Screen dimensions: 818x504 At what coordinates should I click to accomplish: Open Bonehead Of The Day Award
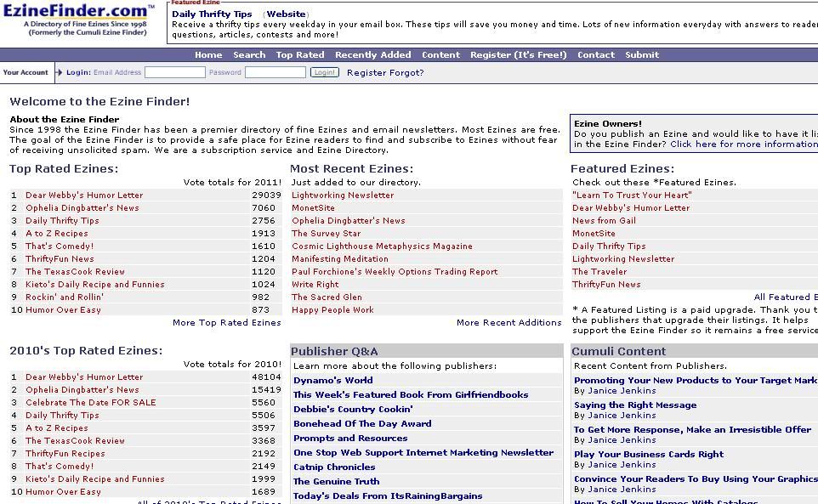pyautogui.click(x=362, y=424)
